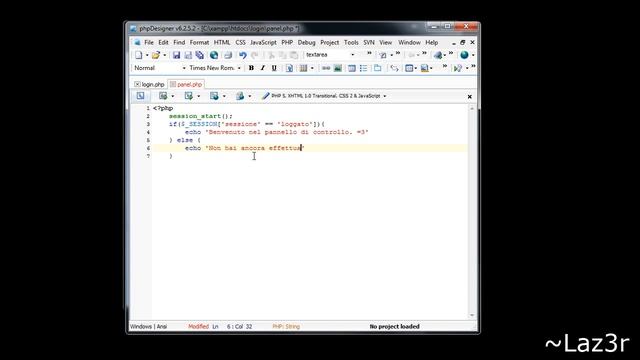This screenshot has height=360, width=640.
Task: Insert a table with the grid icon
Action: pyautogui.click(x=303, y=68)
